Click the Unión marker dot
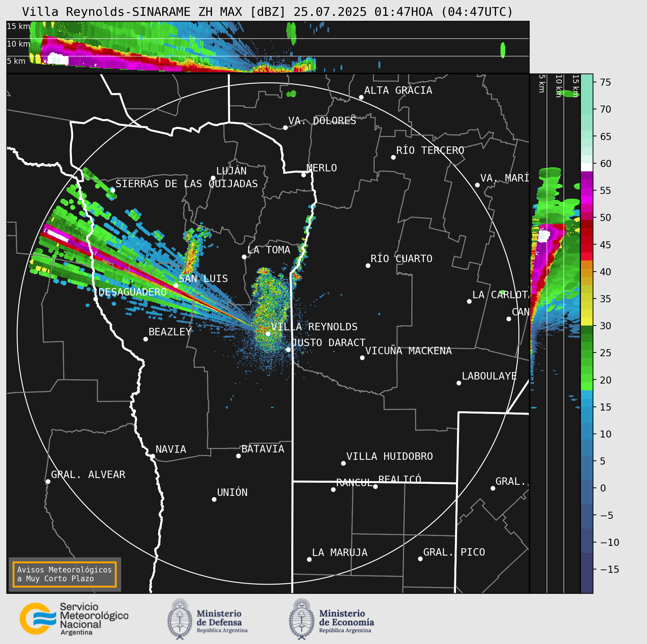 (x=214, y=499)
